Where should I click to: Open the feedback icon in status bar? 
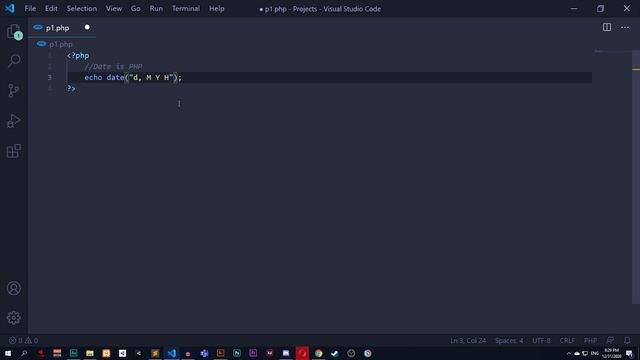click(x=610, y=340)
